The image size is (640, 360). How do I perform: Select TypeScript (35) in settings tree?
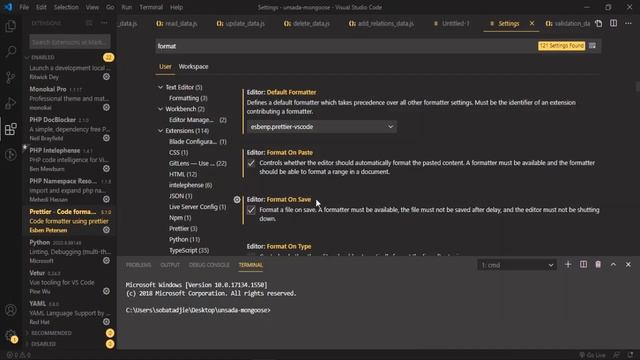[x=189, y=250]
